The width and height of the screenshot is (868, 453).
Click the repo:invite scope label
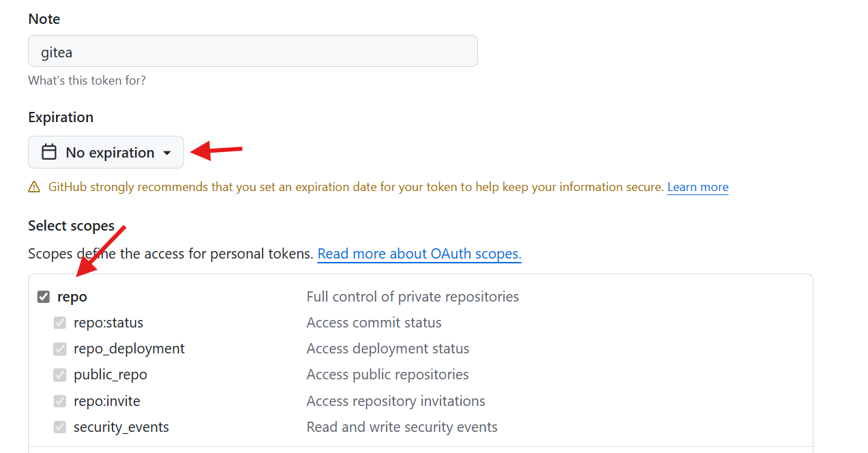pos(107,401)
